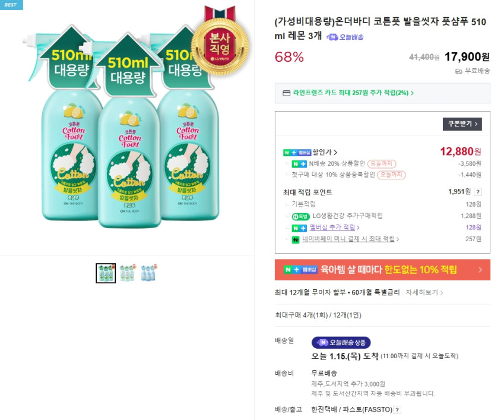This screenshot has height=420, width=504.
Task: Click the 오늘배송 badge beside the product title
Action: (x=345, y=37)
